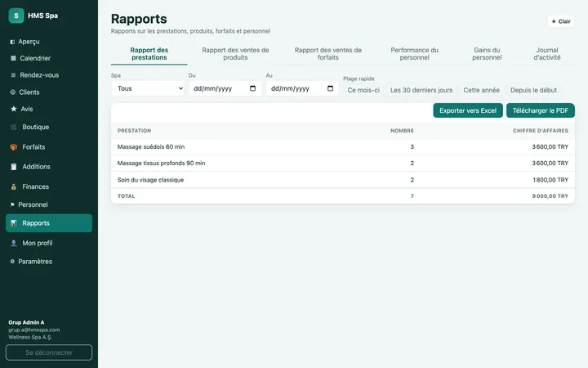Click the Finances money bag icon
The image size is (588, 368).
[x=14, y=186]
